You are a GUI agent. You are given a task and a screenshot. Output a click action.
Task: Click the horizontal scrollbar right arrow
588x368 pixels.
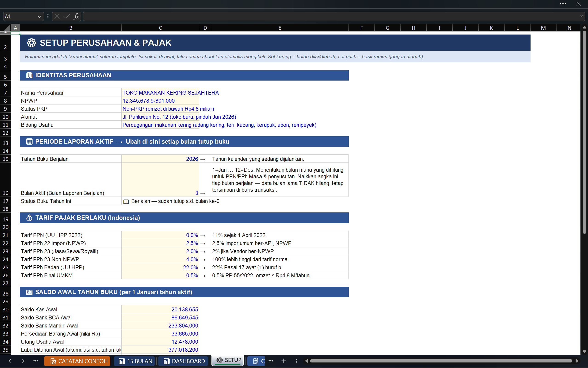pos(577,361)
